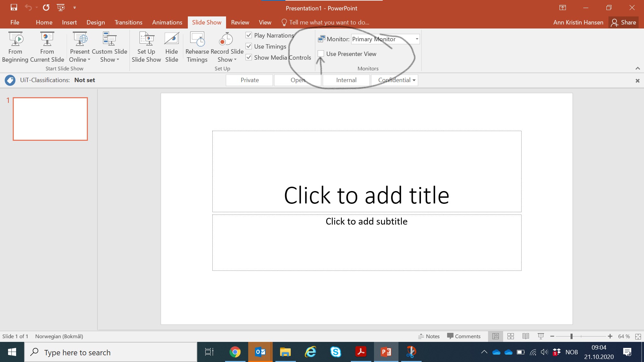Switch to Slide Sorter view icon
644x362 pixels.
[511, 336]
